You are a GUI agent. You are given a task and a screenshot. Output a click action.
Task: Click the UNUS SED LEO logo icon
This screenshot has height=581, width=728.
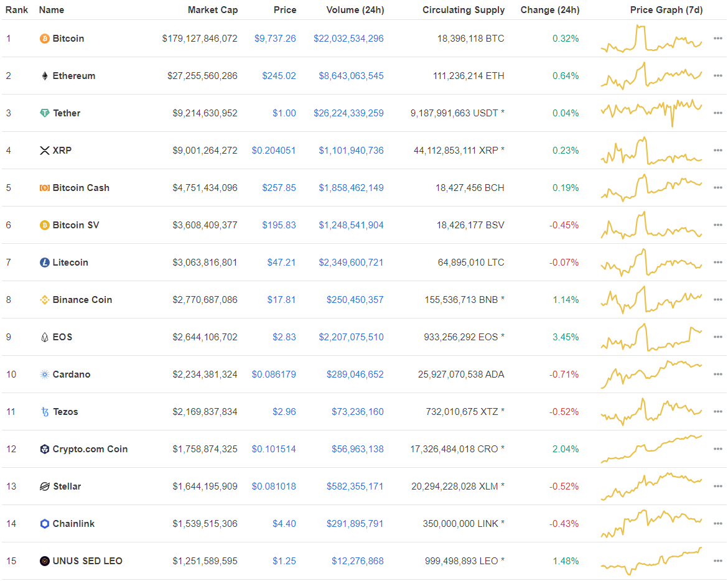click(45, 561)
